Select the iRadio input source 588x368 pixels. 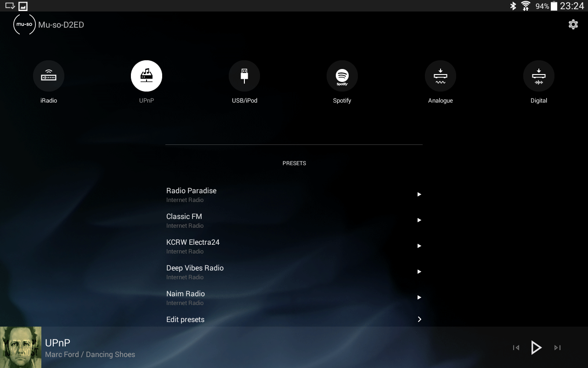(49, 76)
